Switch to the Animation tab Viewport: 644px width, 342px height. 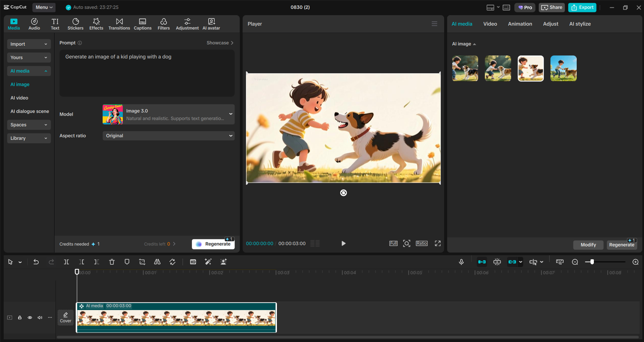pos(520,24)
